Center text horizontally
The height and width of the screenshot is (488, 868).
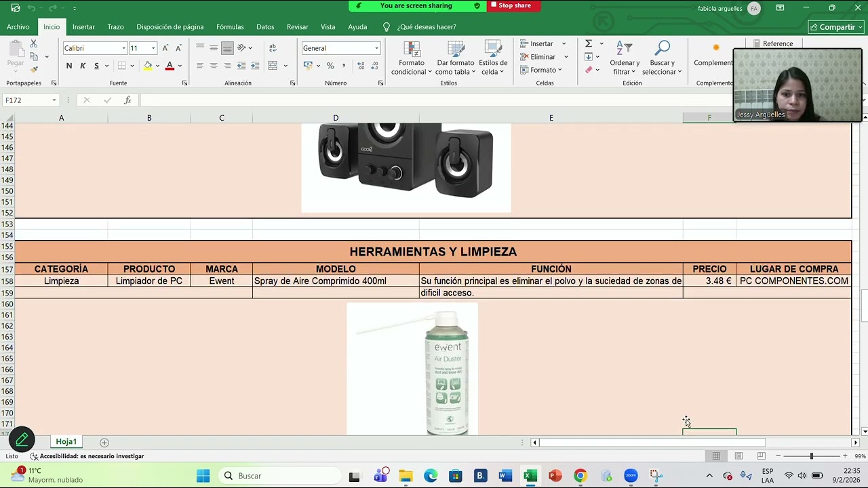214,66
